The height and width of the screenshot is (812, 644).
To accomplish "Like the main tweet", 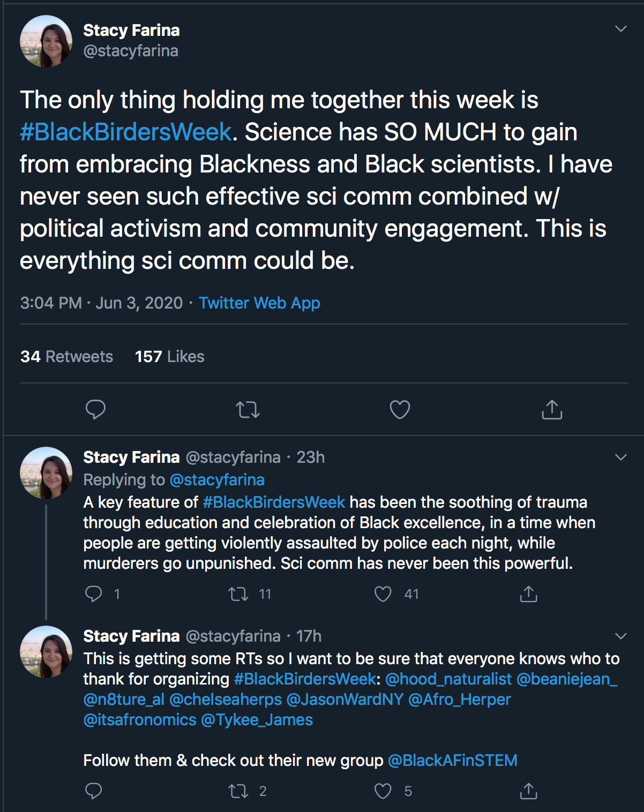I will [x=400, y=410].
